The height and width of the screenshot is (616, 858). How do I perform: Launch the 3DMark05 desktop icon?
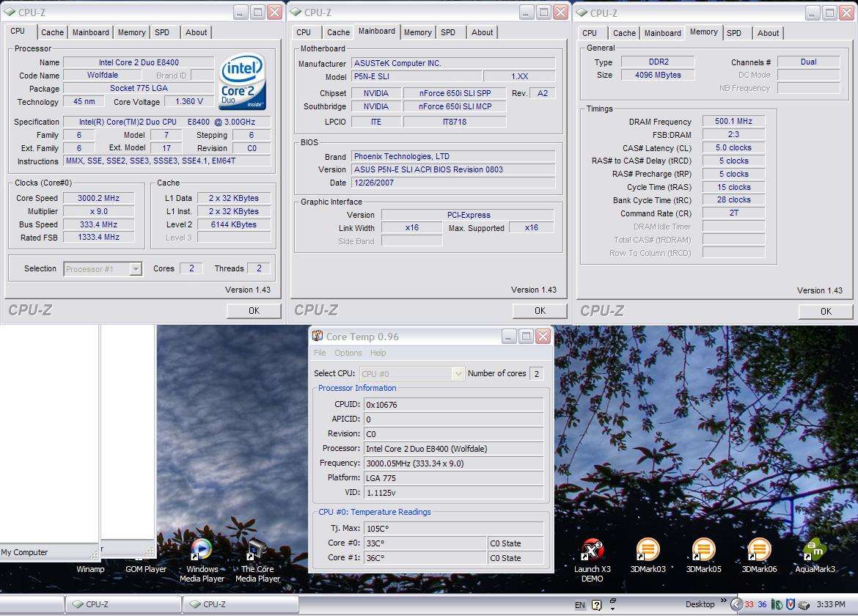point(704,557)
